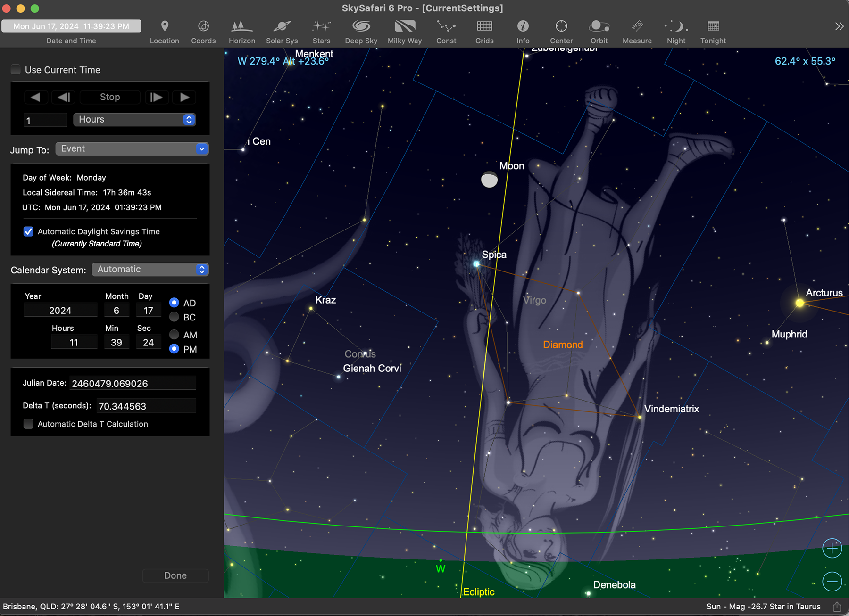Select the star Gienah Corvi

[x=339, y=377]
